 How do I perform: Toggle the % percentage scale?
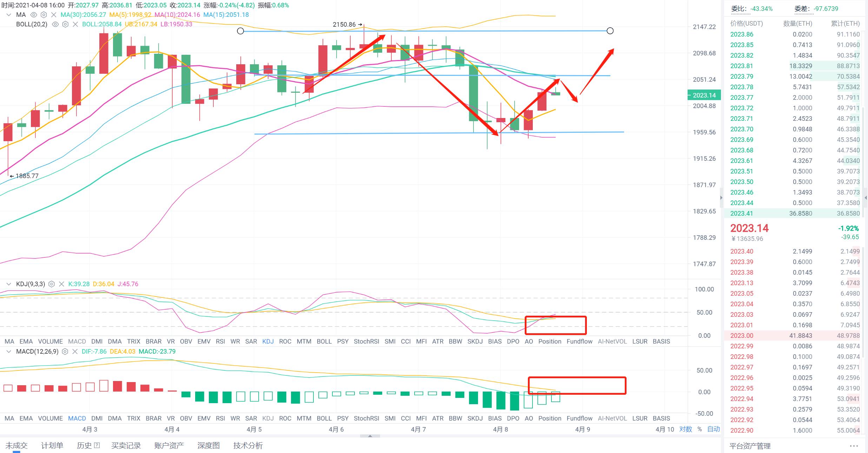click(x=700, y=429)
